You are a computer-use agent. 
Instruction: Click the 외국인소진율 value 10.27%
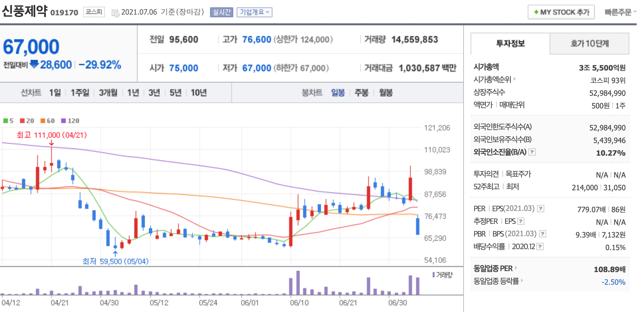click(x=611, y=153)
